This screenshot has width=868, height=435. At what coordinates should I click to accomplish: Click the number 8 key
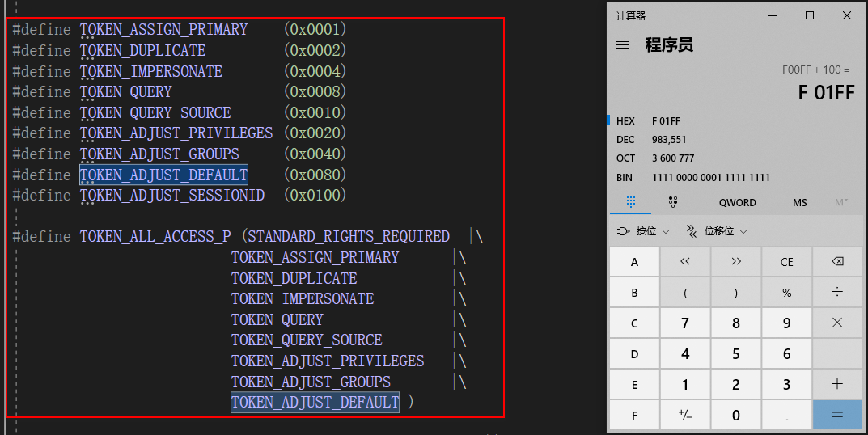point(735,323)
